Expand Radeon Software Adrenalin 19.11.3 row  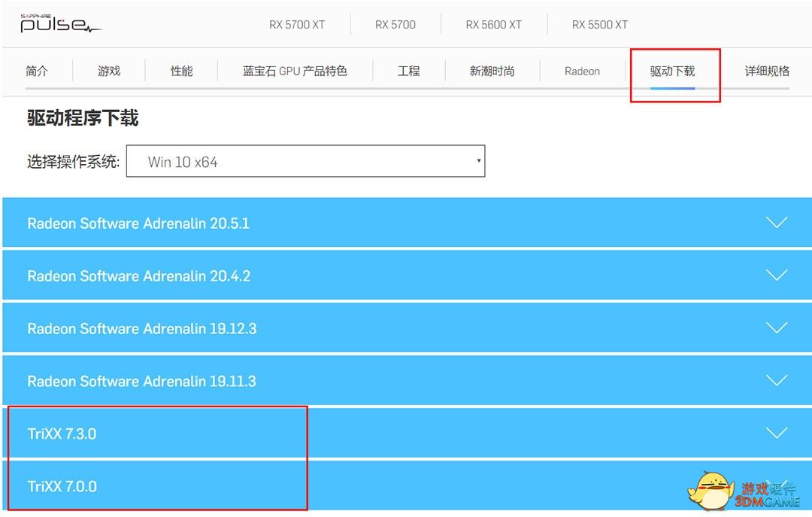407,381
